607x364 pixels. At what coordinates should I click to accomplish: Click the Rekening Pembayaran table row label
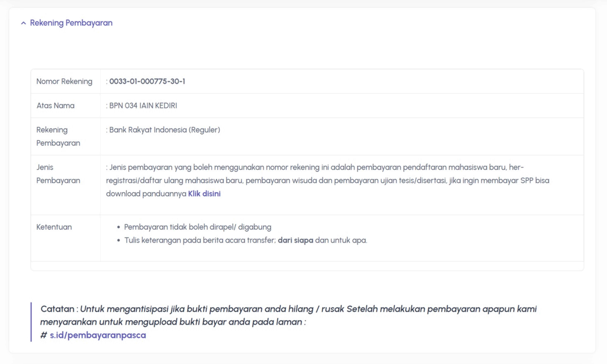pyautogui.click(x=58, y=136)
